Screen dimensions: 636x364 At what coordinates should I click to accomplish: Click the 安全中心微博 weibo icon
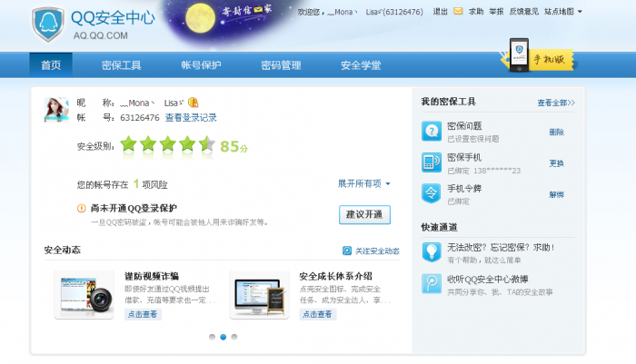click(432, 283)
